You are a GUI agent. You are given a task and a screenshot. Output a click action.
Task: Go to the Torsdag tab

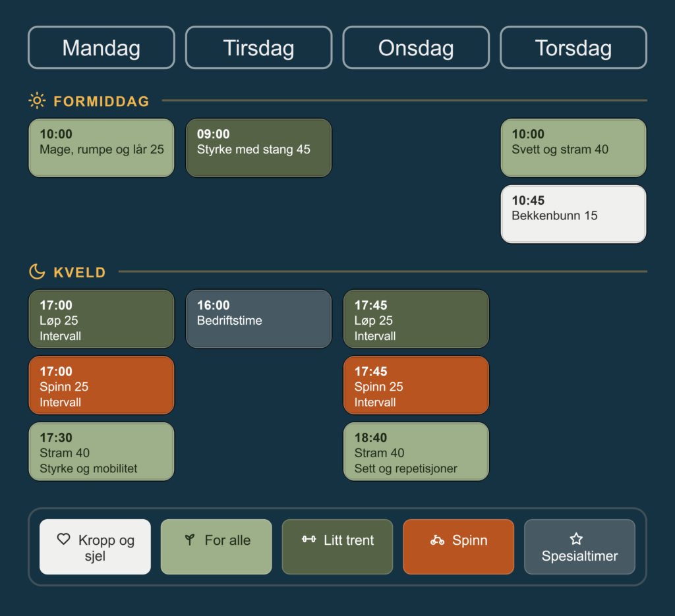pyautogui.click(x=573, y=47)
